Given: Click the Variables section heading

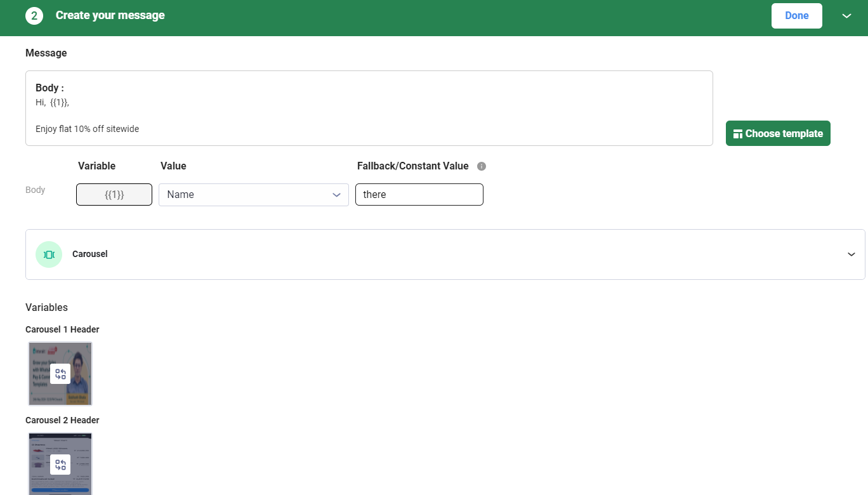Looking at the screenshot, I should click(x=46, y=307).
